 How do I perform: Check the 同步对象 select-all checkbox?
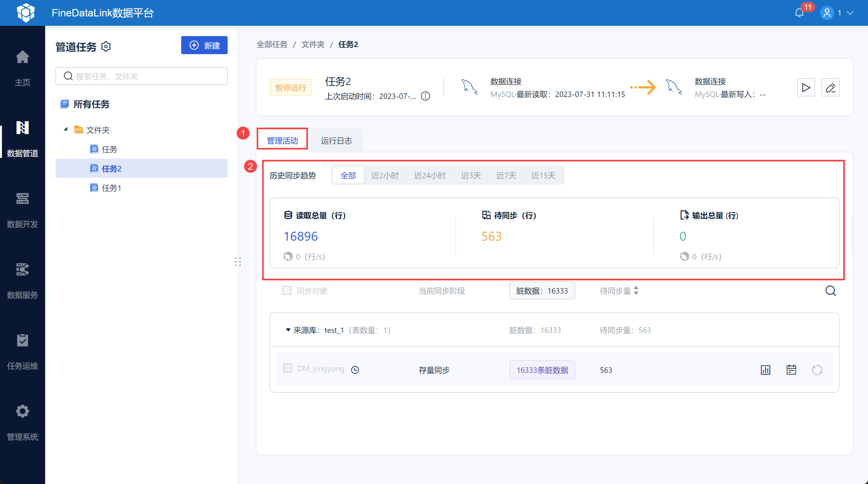tap(287, 290)
